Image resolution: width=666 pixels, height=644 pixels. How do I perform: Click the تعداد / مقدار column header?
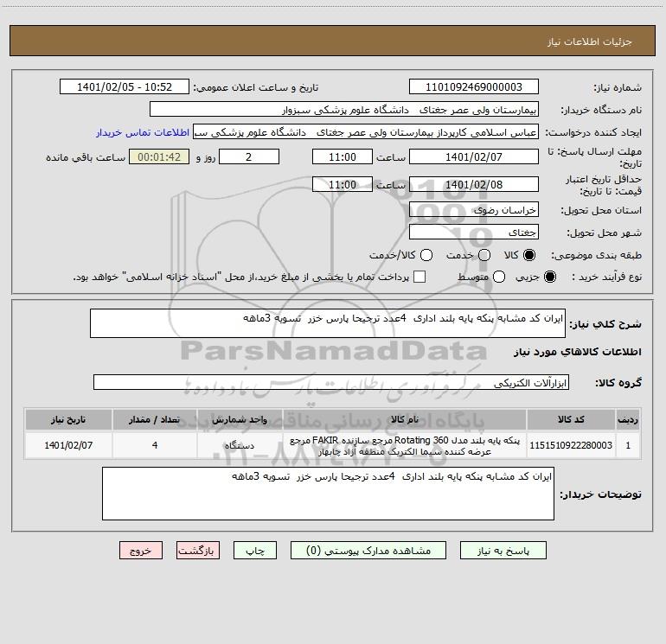pyautogui.click(x=155, y=419)
